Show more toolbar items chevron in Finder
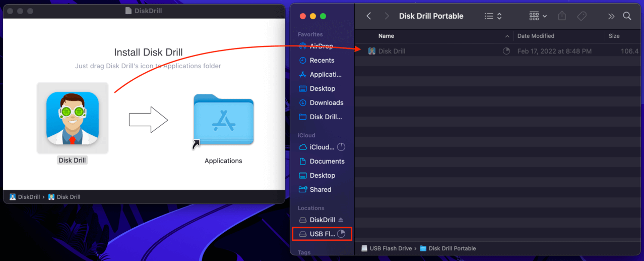644x261 pixels. tap(611, 16)
